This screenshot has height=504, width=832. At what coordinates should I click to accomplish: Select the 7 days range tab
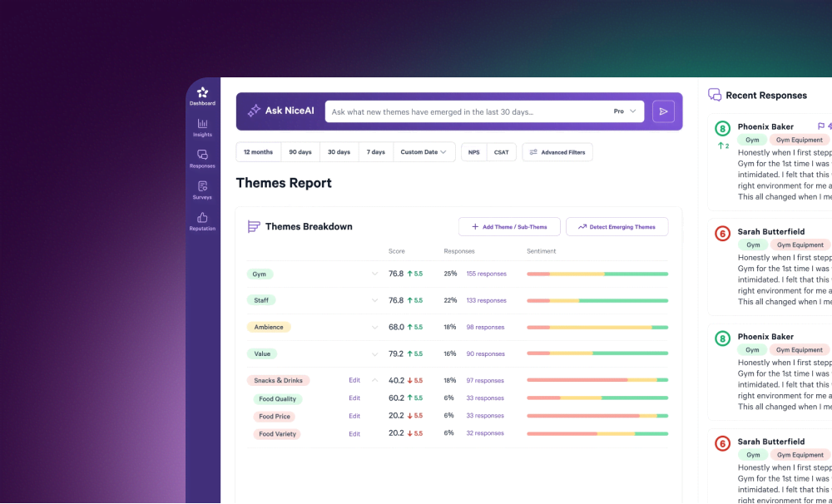click(376, 151)
